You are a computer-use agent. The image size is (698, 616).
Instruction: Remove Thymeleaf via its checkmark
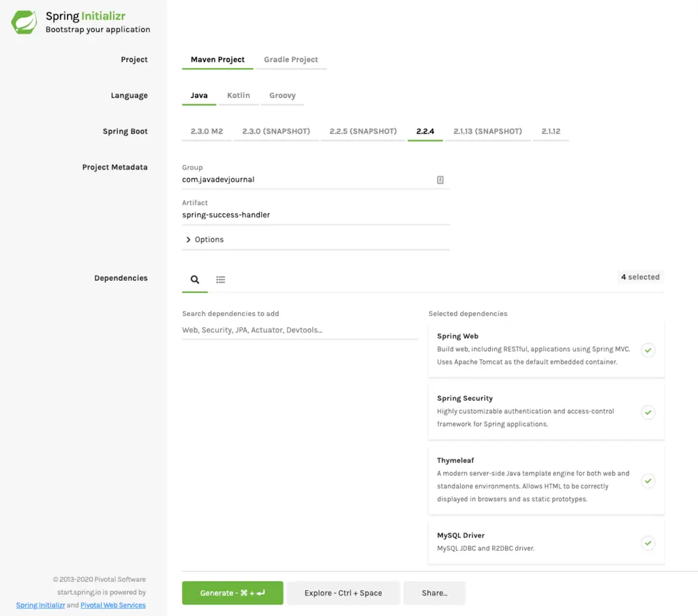coord(648,480)
